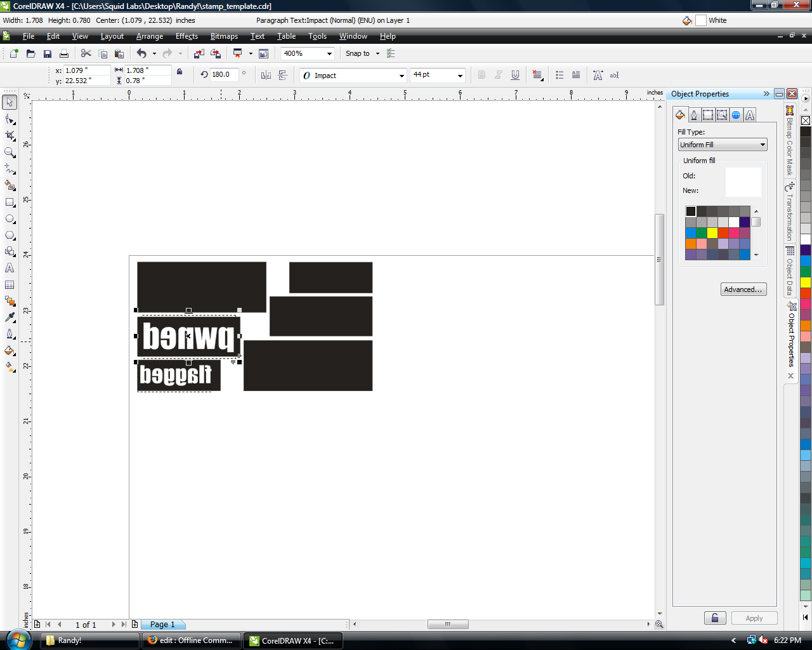Viewport: 812px width, 650px height.
Task: Switch to the Page 1 tab
Action: [163, 625]
